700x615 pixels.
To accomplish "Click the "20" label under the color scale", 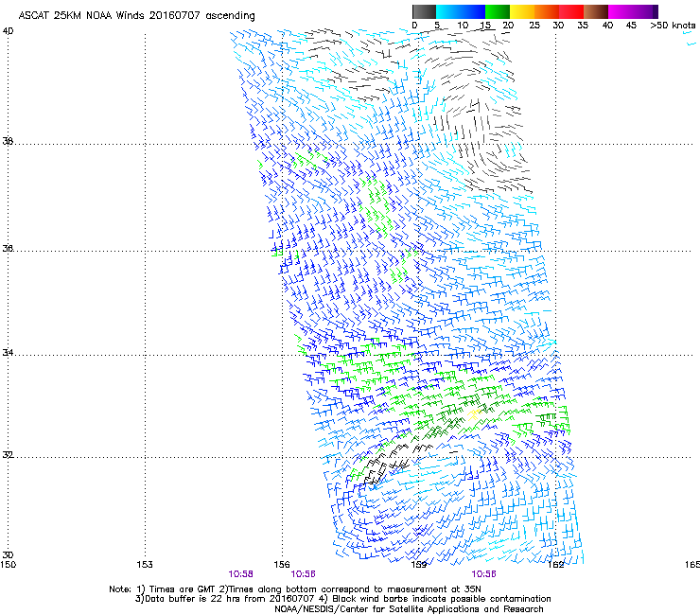I will 509,26.
